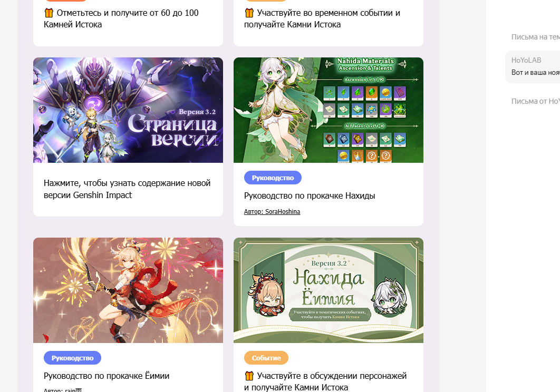Open the Yoimiya guide author link
The height and width of the screenshot is (392, 560).
point(63,390)
